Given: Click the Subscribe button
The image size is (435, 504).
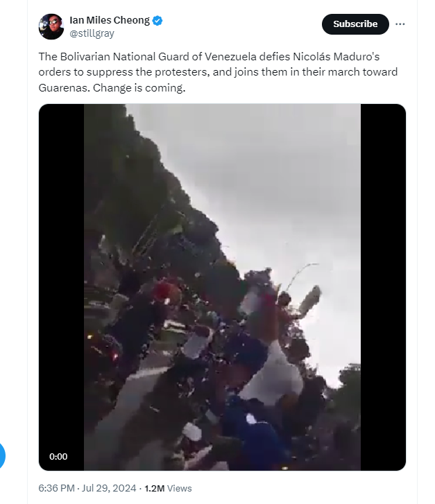Looking at the screenshot, I should coord(355,24).
